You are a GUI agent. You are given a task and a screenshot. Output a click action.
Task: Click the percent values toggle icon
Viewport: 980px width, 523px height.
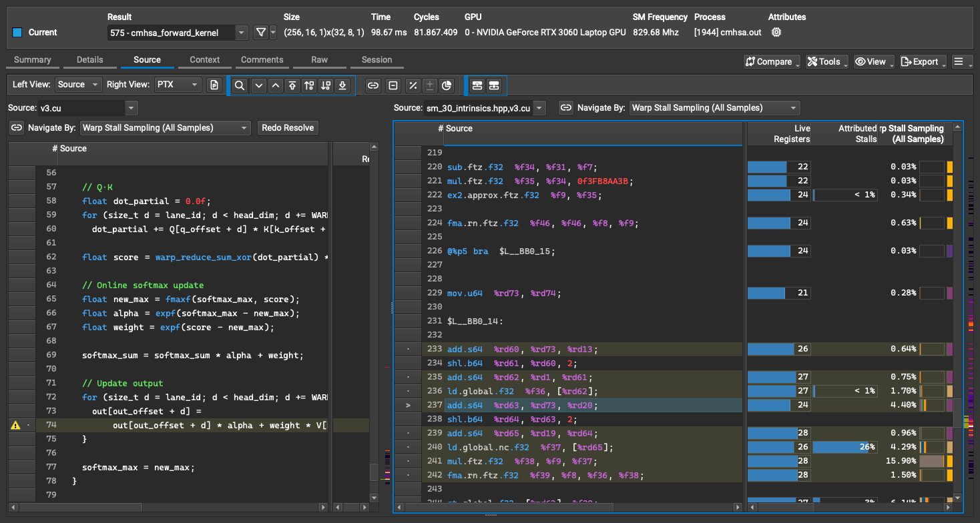(413, 85)
